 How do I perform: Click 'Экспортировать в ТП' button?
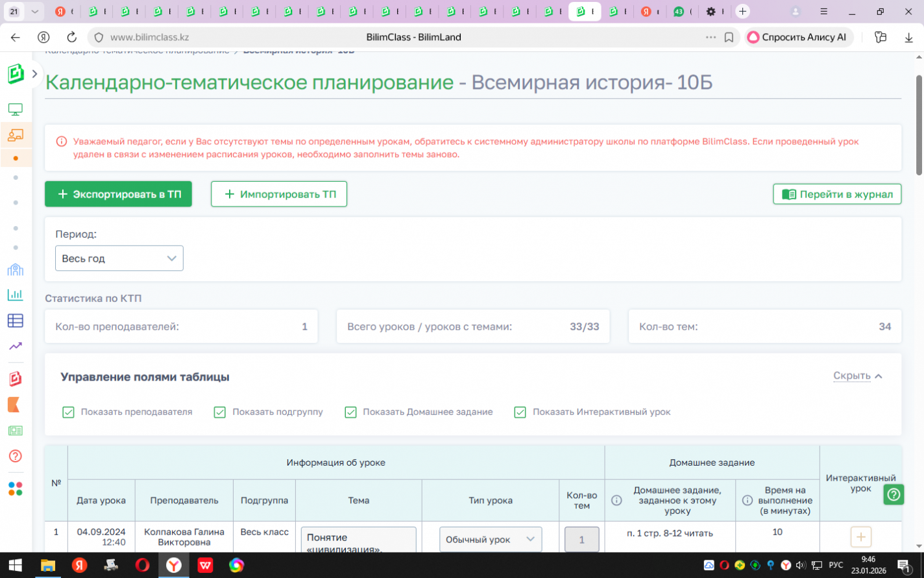click(118, 194)
